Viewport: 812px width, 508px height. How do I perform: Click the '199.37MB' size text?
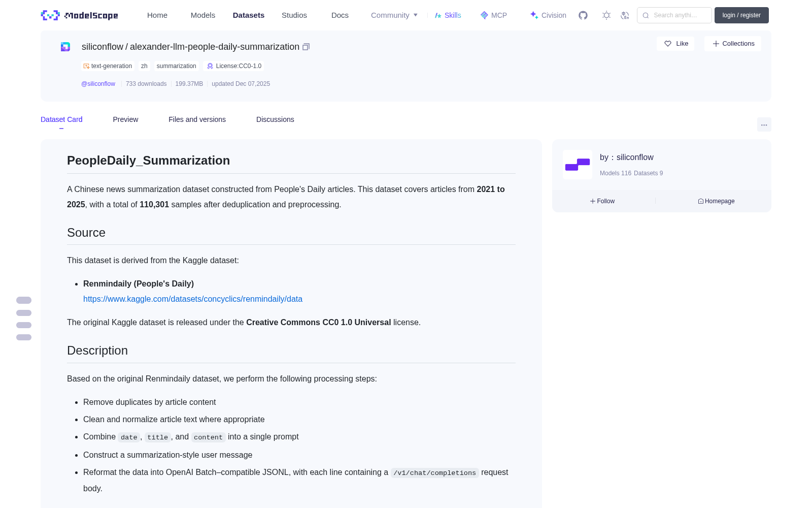pyautogui.click(x=189, y=84)
